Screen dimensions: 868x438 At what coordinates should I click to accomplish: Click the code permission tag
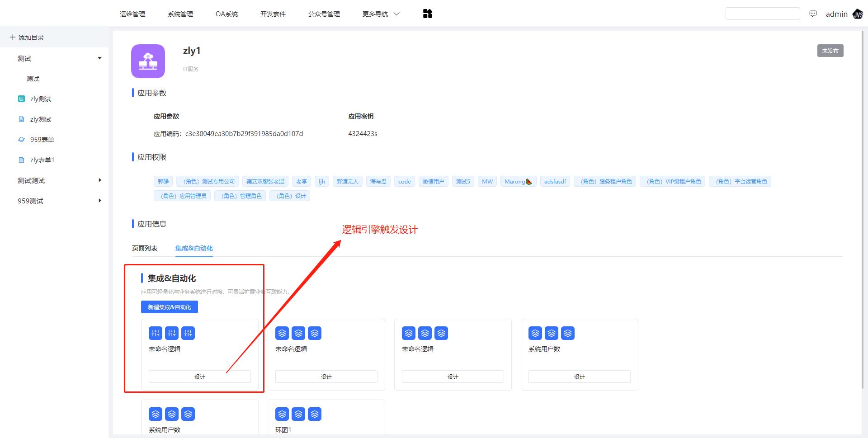tap(405, 182)
